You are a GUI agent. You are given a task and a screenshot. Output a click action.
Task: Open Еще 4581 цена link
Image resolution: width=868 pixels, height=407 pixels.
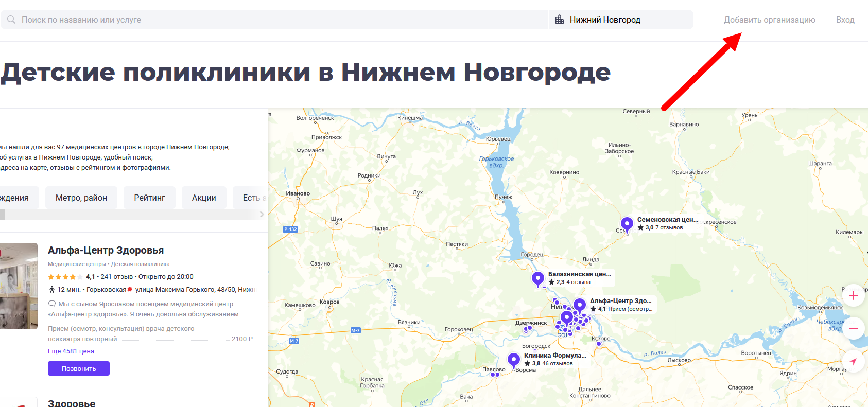71,351
